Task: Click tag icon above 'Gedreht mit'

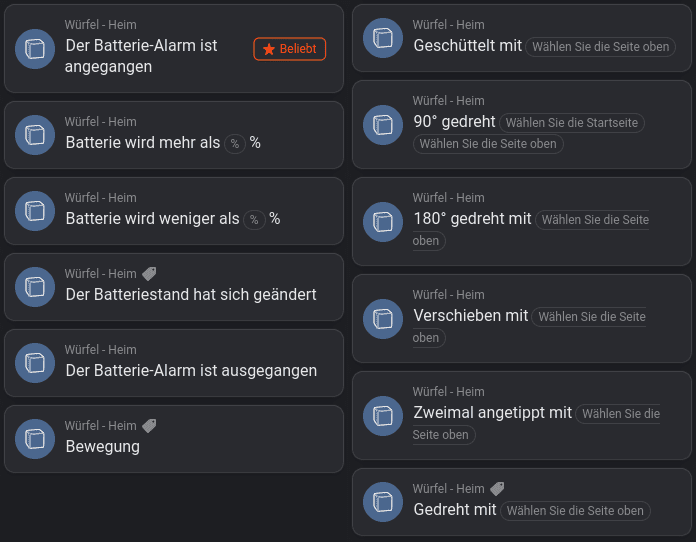Action: click(x=497, y=489)
